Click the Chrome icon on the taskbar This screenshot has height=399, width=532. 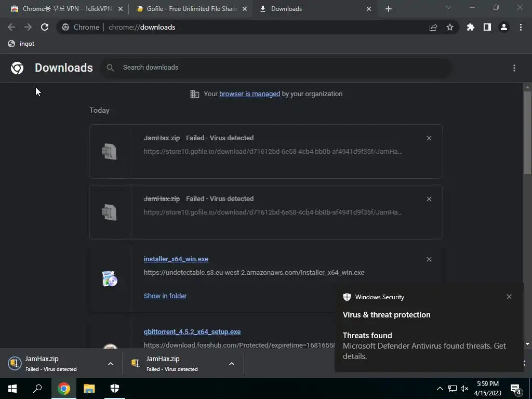point(64,389)
